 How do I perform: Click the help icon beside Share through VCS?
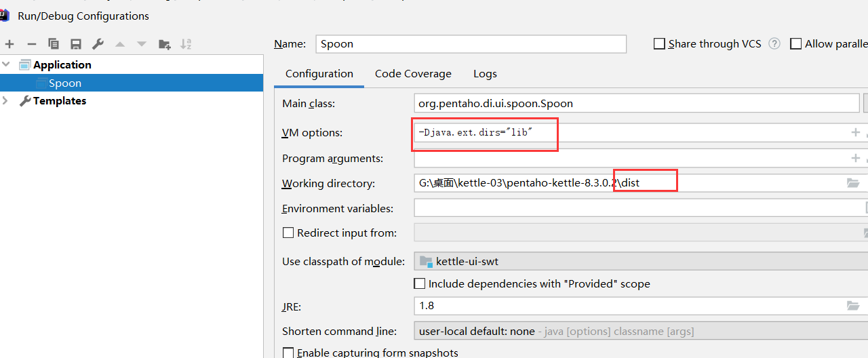(x=775, y=43)
